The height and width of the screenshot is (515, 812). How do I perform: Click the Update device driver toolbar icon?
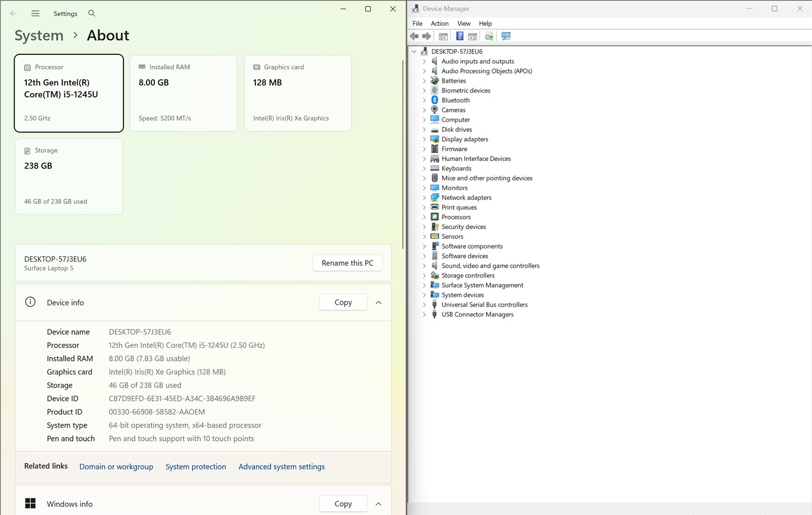[489, 36]
